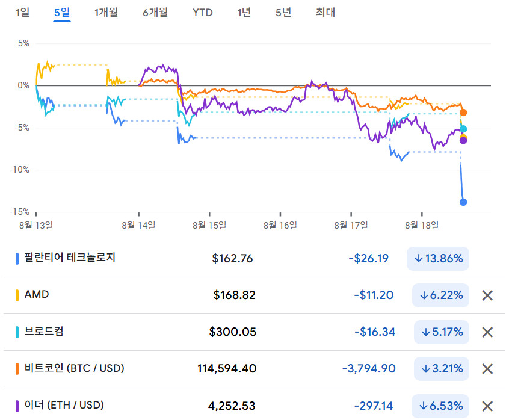Viewport: 509px width, 420px height.
Task: Open the 비트코인 (BTC / USD) entry
Action: [74, 368]
